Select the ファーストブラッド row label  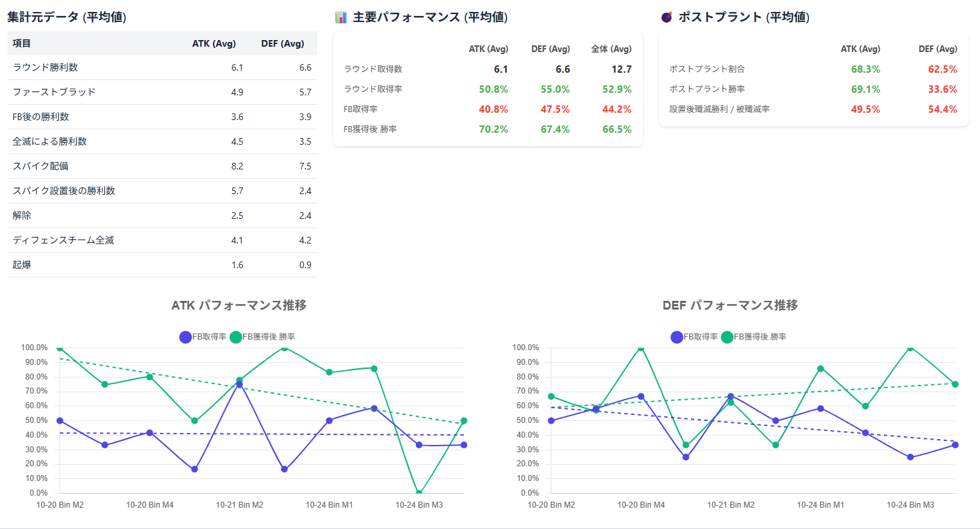point(54,92)
